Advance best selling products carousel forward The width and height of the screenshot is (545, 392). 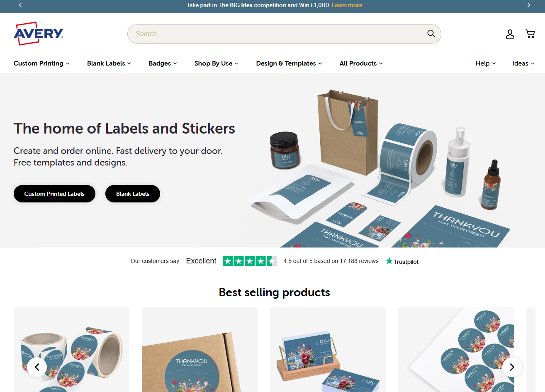pos(512,367)
